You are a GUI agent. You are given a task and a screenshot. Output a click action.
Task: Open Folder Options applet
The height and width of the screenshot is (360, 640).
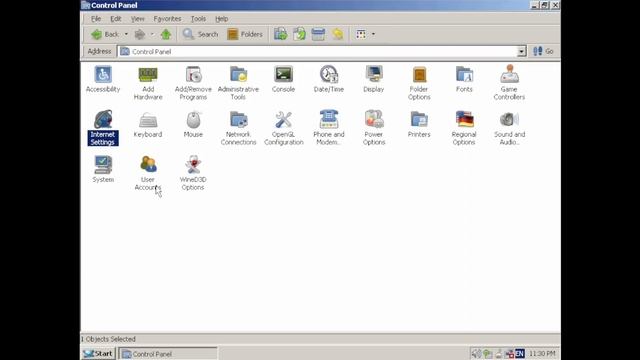tap(419, 83)
